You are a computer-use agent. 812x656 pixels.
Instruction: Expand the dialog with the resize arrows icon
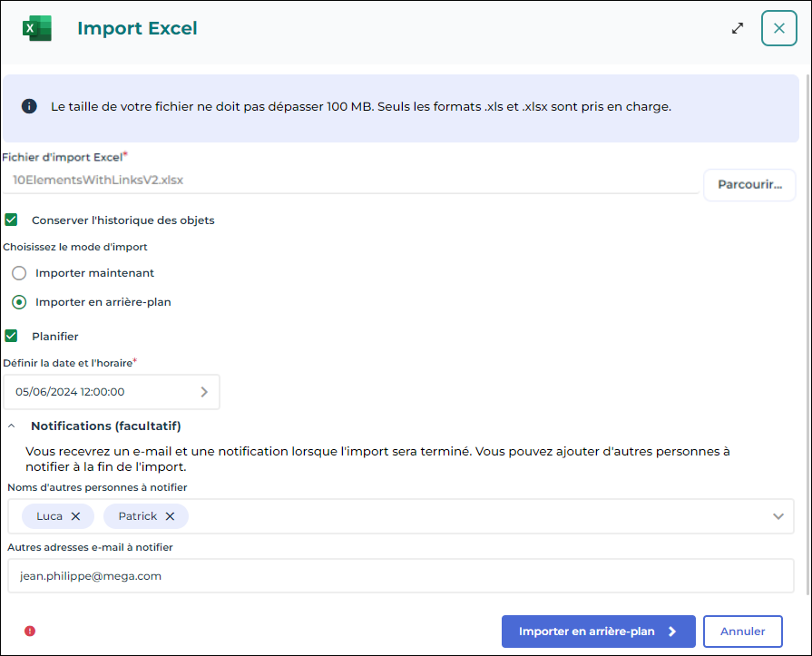pos(738,28)
